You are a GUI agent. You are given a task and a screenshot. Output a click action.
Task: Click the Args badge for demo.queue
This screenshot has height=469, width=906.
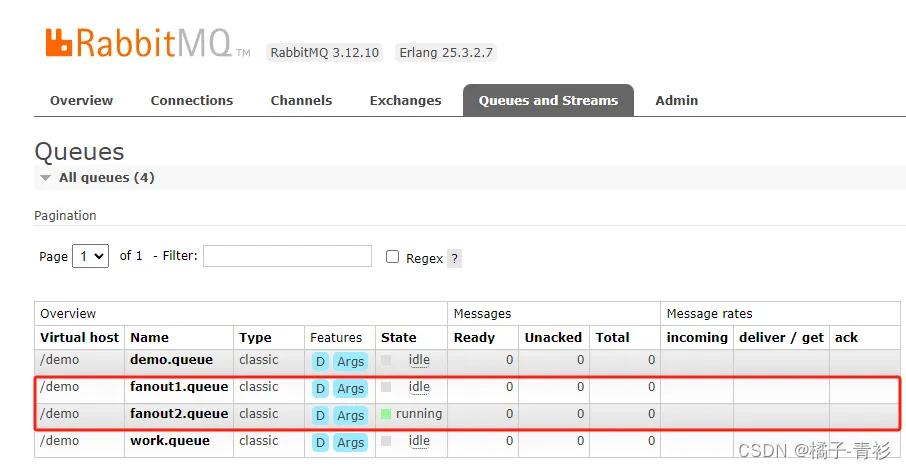[x=350, y=362]
